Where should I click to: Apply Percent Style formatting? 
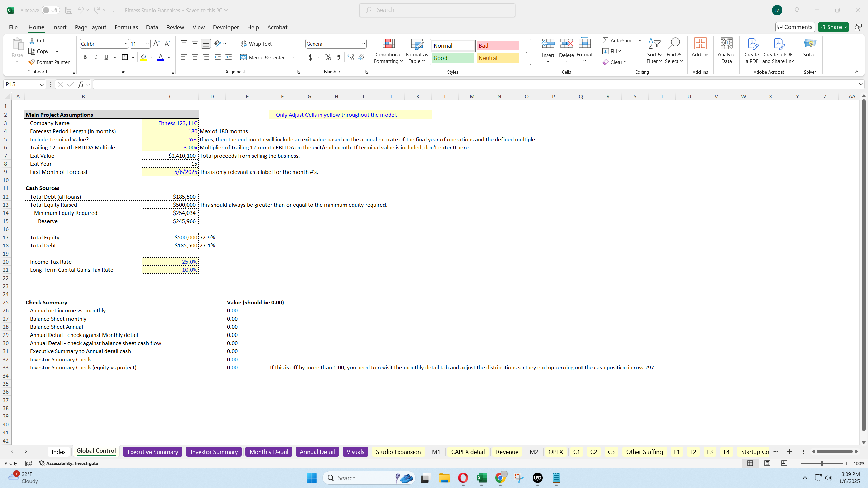[328, 57]
